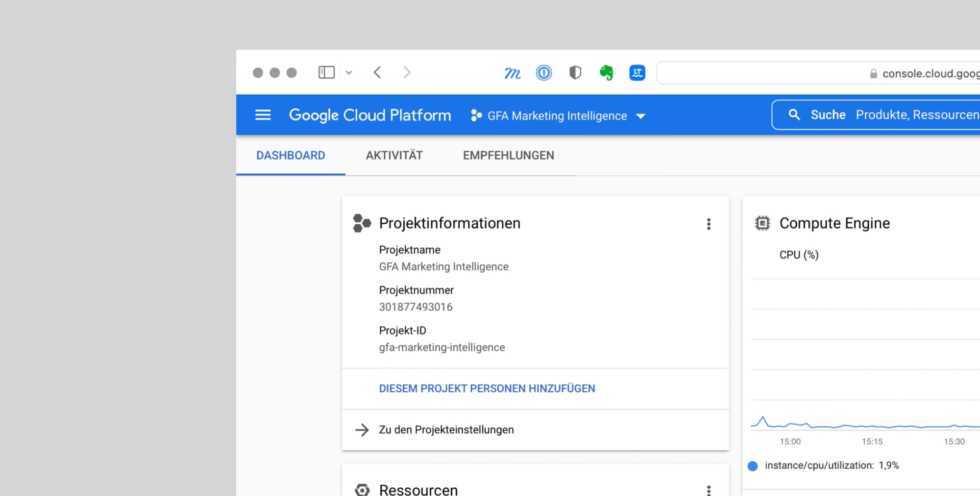Viewport: 980px width, 496px height.
Task: Click the console.cloud.google address bar
Action: 818,73
